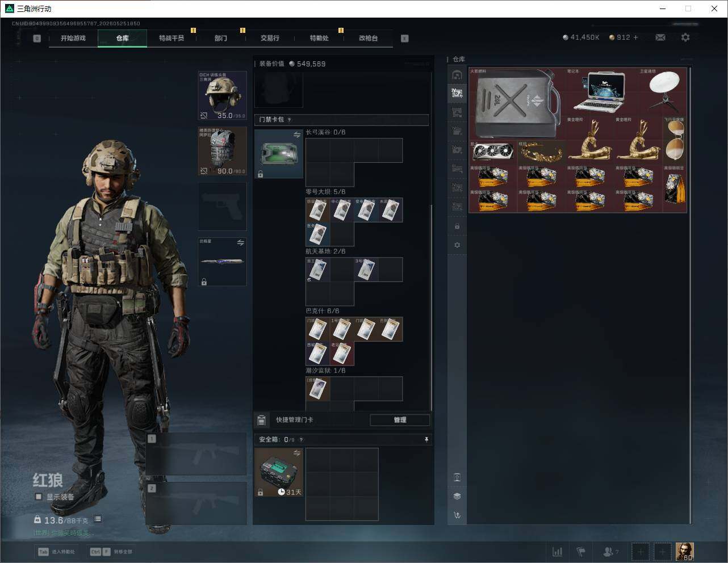Select the body armor slot showing 90.0
Image resolution: width=728 pixels, height=563 pixels.
point(222,151)
